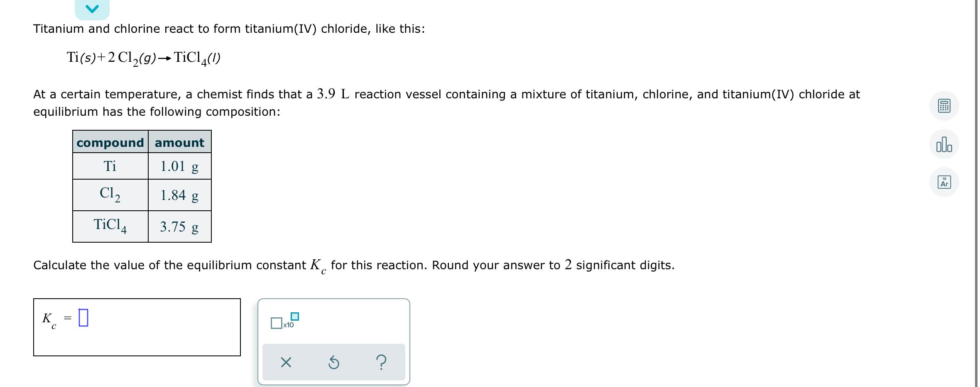The image size is (980, 387).
Task: Expand the answer input palette panel
Action: pos(333,342)
